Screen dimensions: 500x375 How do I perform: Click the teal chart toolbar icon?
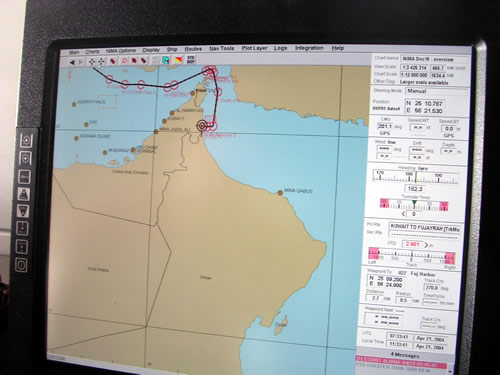click(x=166, y=60)
